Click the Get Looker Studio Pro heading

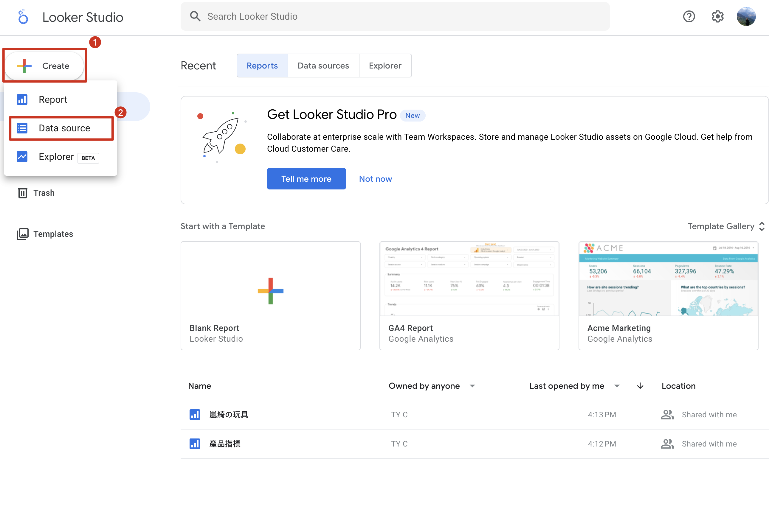331,114
